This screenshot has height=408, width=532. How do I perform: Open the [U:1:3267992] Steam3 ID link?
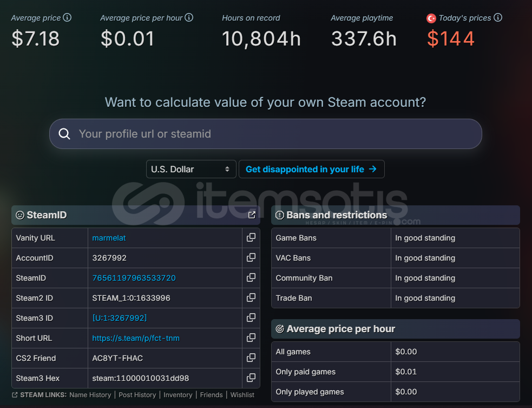click(120, 318)
